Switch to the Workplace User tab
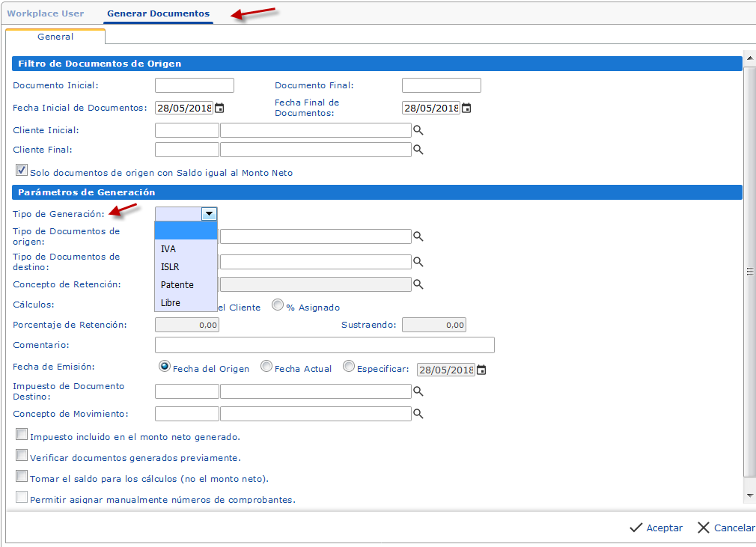This screenshot has width=756, height=547. (x=46, y=13)
